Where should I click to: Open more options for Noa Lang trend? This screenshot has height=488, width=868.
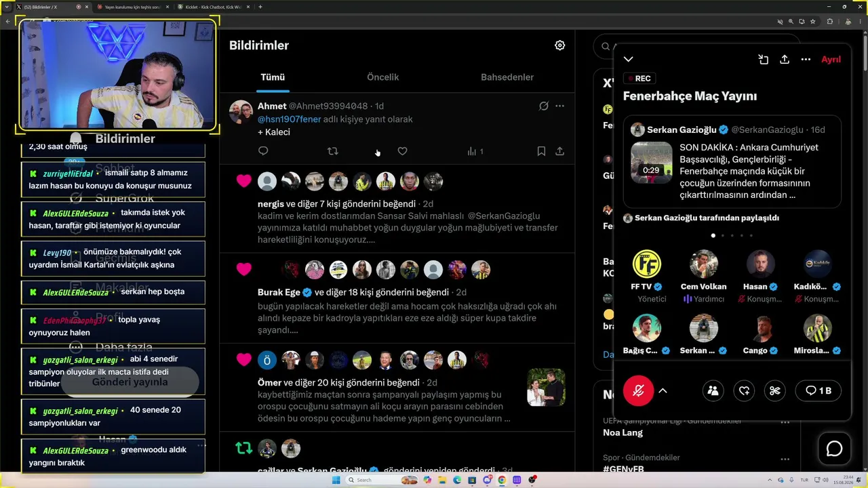click(785, 422)
